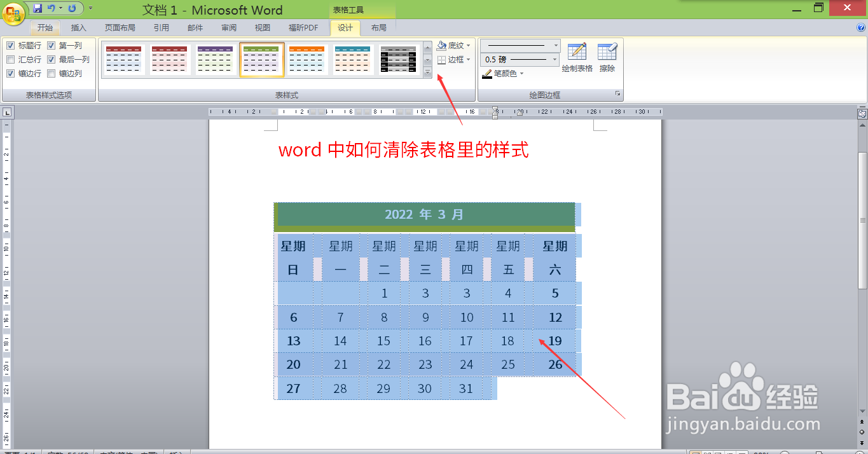868x454 pixels.
Task: Apply the red header pink table style
Action: coord(170,60)
